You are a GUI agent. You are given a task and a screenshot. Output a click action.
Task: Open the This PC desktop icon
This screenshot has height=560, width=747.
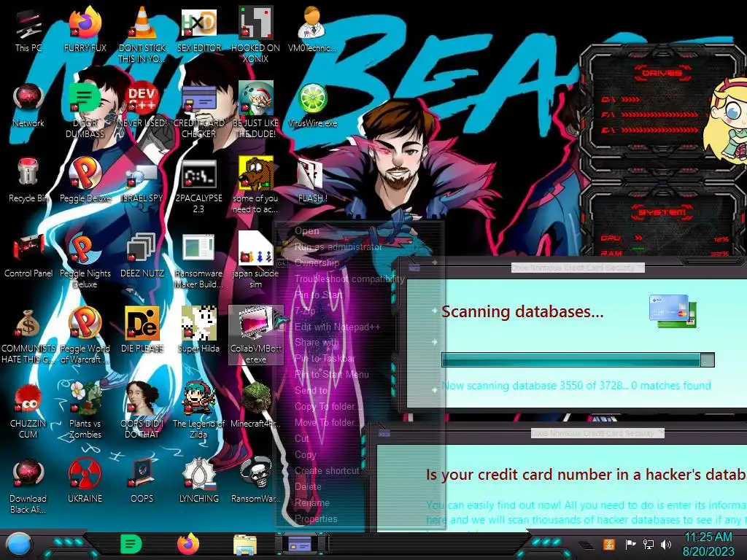pos(28,29)
